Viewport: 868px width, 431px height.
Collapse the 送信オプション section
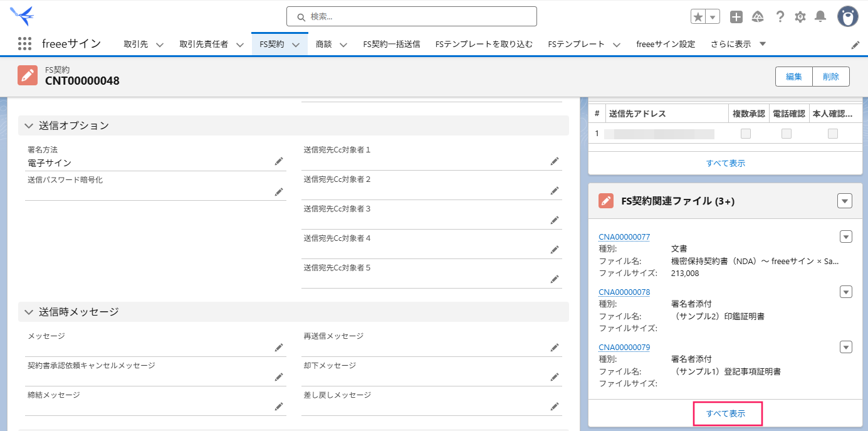(x=29, y=125)
